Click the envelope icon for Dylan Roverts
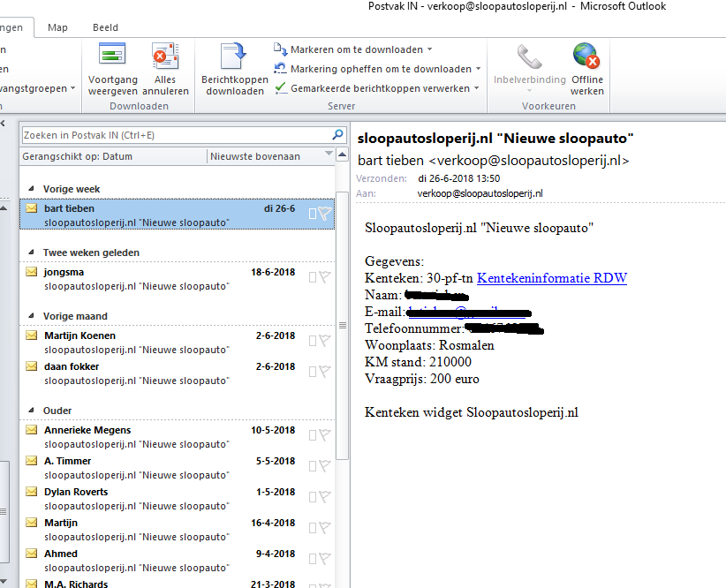Screen dimensions: 726x588 [32, 492]
